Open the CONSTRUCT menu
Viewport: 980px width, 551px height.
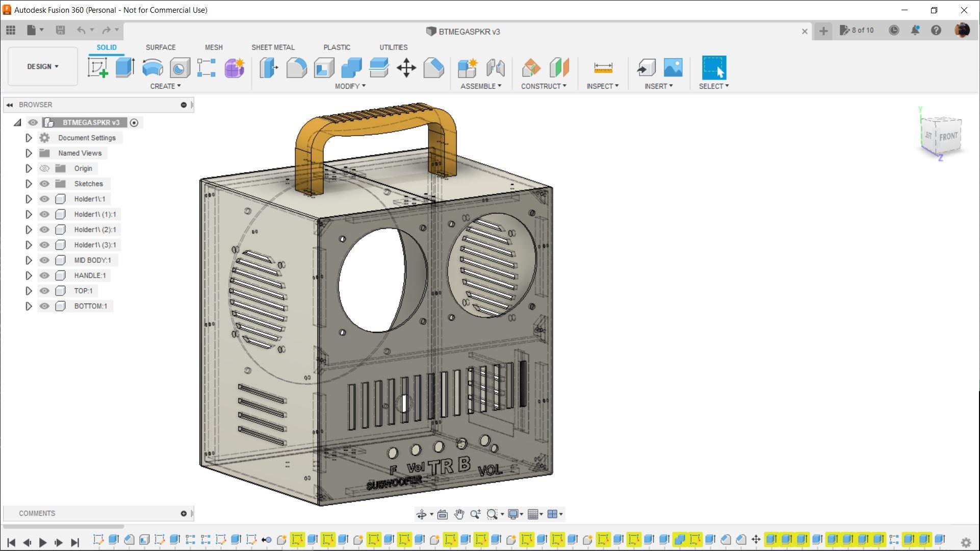(544, 86)
